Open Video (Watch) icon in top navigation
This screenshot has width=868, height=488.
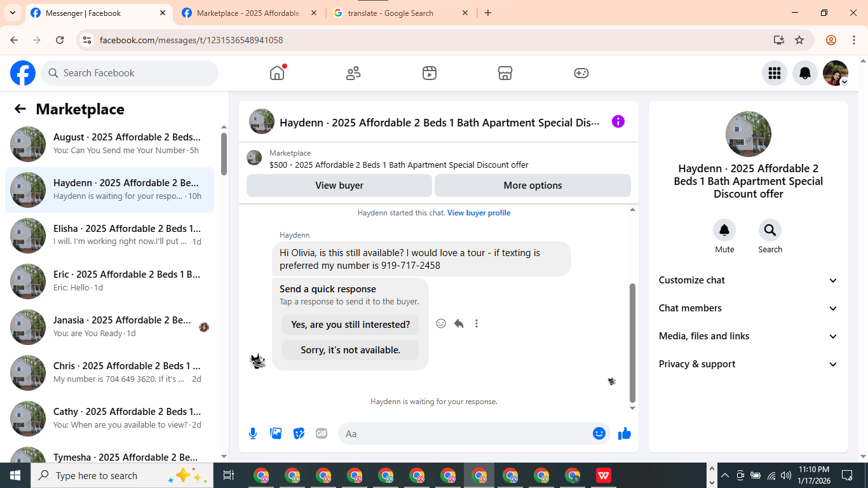coord(430,73)
